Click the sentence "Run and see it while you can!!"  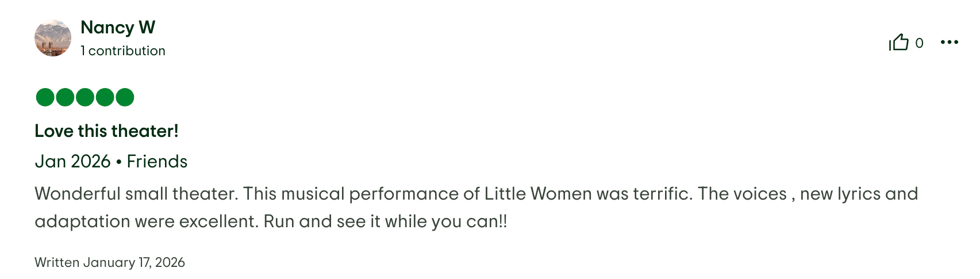click(x=385, y=221)
